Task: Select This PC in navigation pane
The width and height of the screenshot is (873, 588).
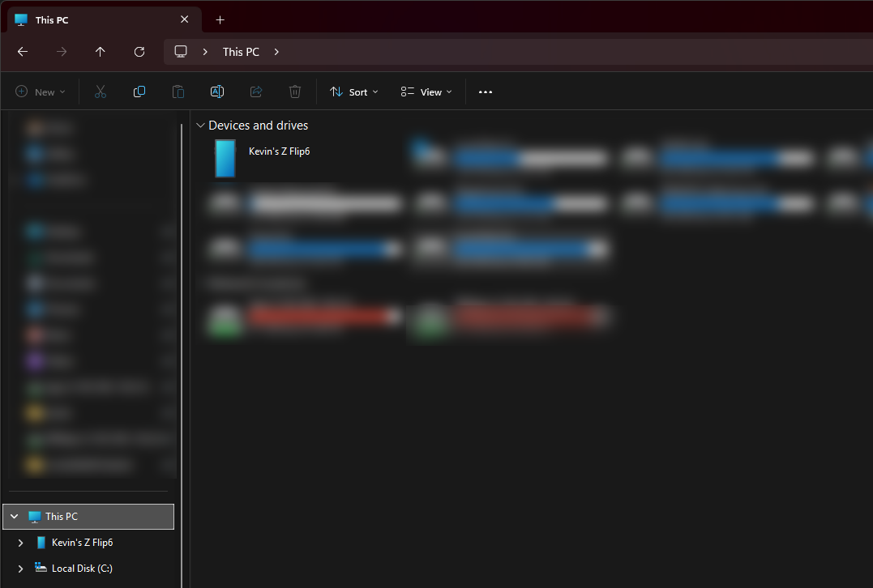Action: 88,517
